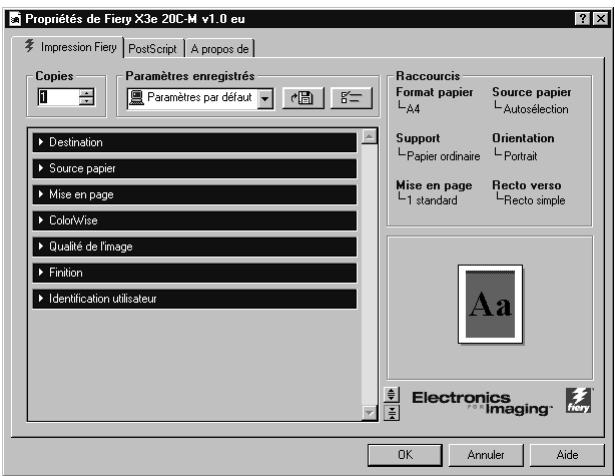Image resolution: width=615 pixels, height=476 pixels.
Task: Click the Electronics for Imaging logo
Action: (x=482, y=403)
